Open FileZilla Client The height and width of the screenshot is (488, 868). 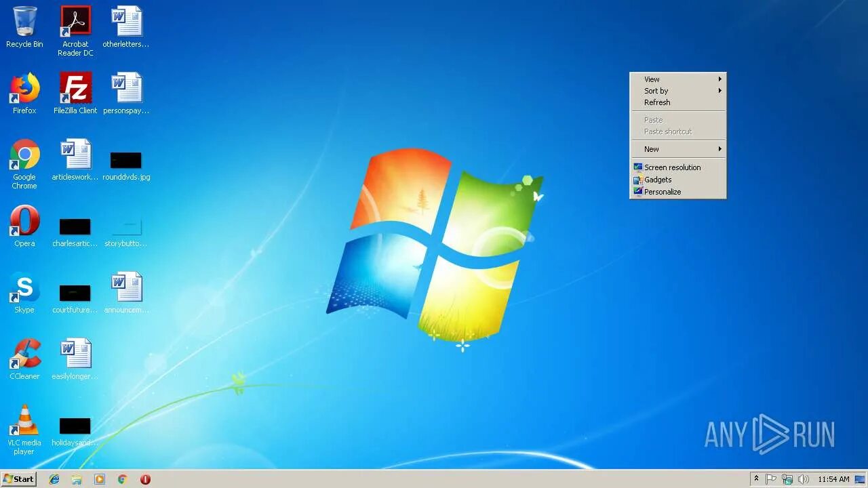pyautogui.click(x=75, y=89)
